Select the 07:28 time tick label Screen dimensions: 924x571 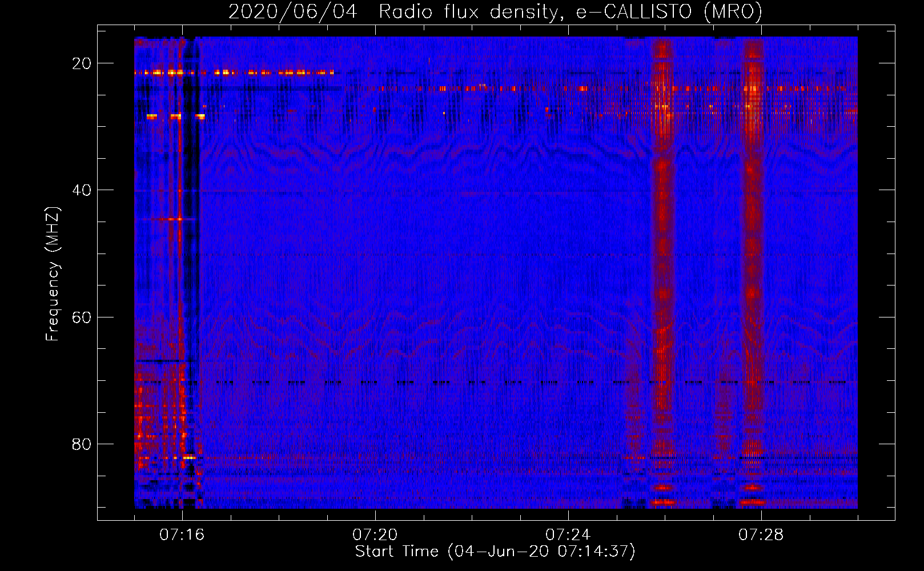761,535
